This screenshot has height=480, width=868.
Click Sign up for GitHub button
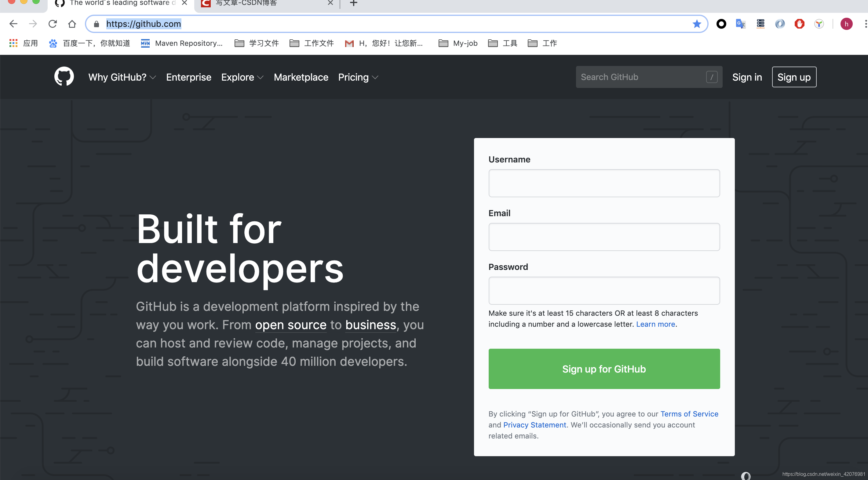[x=604, y=368]
